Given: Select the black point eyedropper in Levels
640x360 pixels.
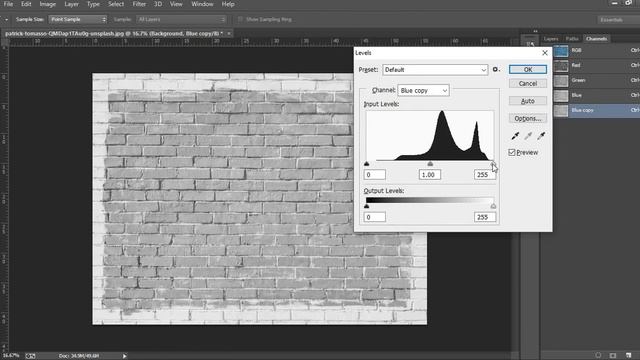Looking at the screenshot, I should 515,136.
